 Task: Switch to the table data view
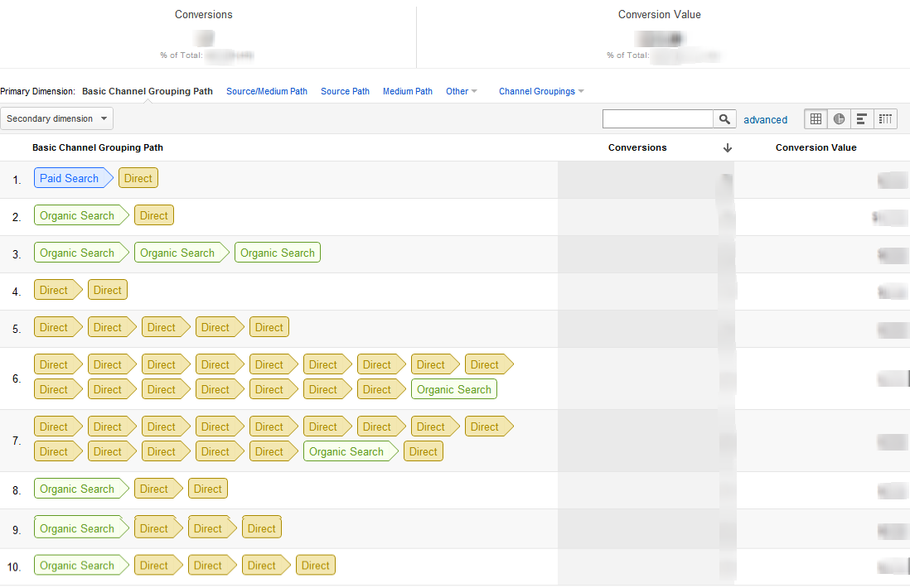[x=815, y=118]
